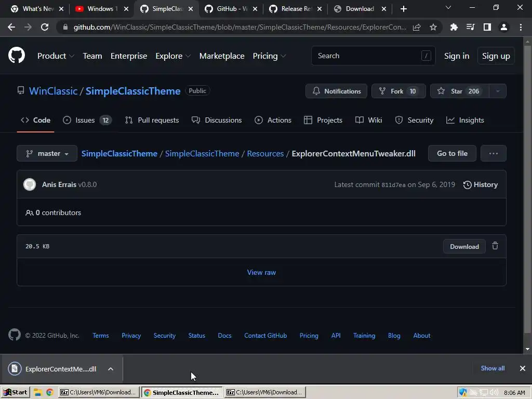Fork the repository with Fork button
The image size is (532, 399).
point(398,91)
